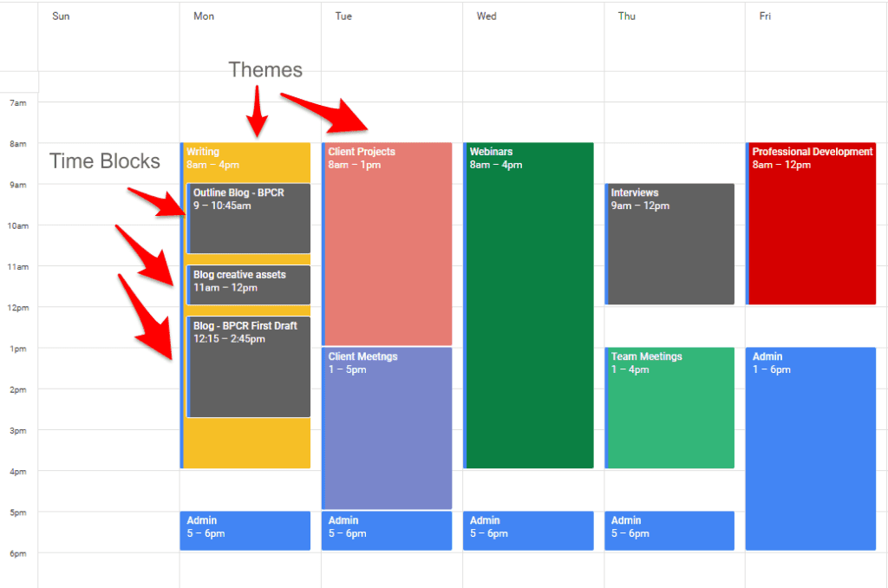Select the Outline Blog - BPCR time block
The height and width of the screenshot is (588, 888).
249,218
